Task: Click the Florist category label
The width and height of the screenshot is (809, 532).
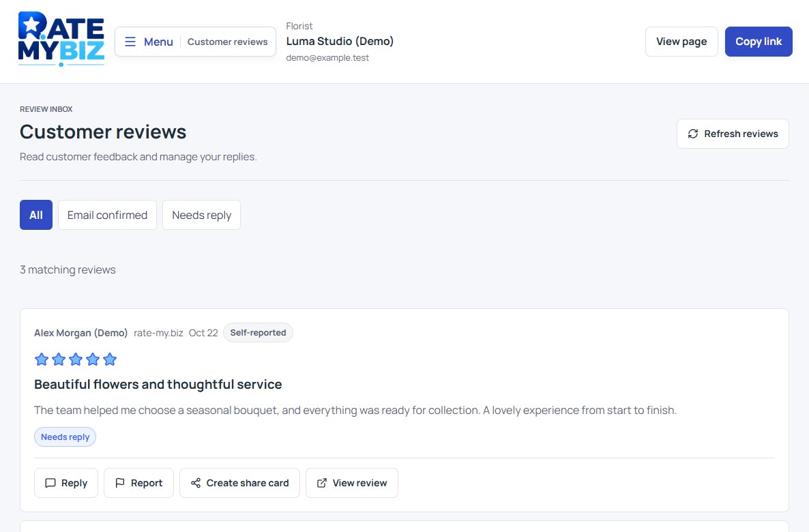Action: (x=299, y=26)
